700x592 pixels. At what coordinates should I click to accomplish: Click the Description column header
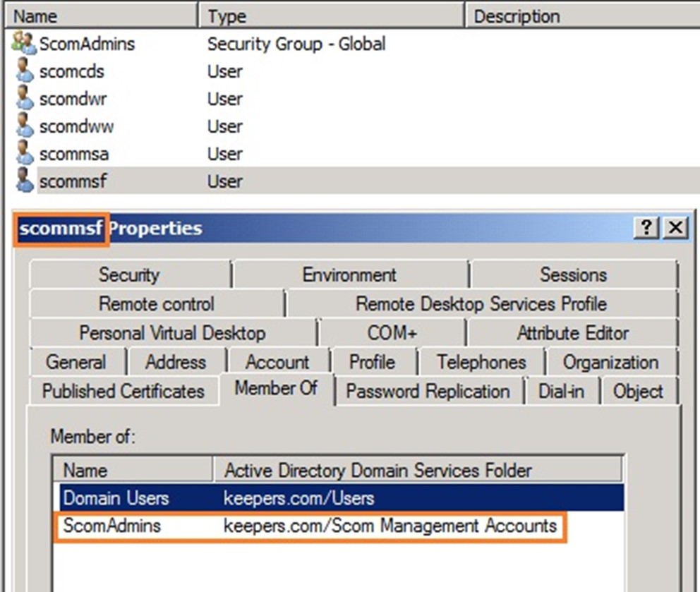click(579, 16)
